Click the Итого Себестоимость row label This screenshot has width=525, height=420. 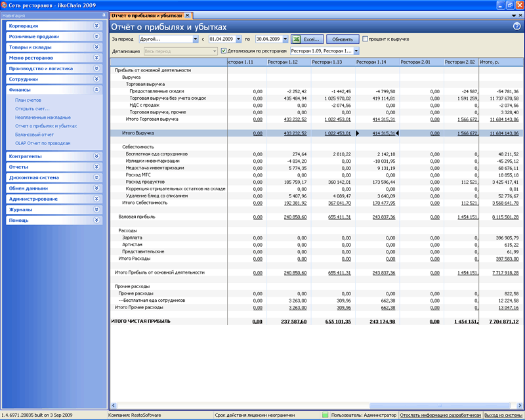pos(144,203)
